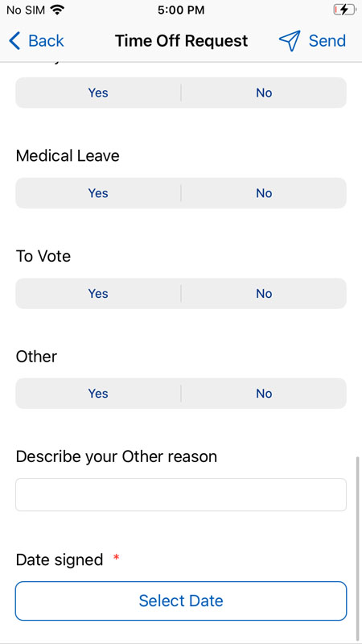Open the Select Date picker
Image resolution: width=362 pixels, height=644 pixels.
(181, 601)
